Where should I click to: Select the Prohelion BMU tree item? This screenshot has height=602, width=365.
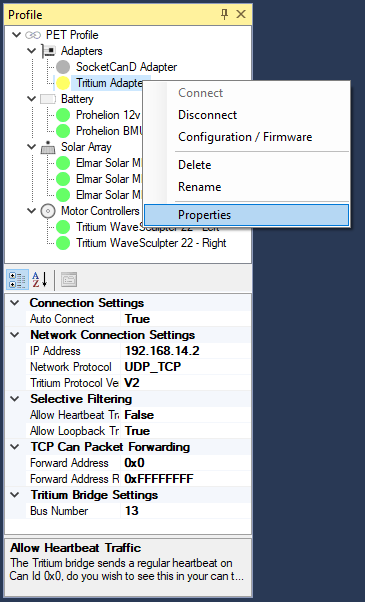coord(109,131)
